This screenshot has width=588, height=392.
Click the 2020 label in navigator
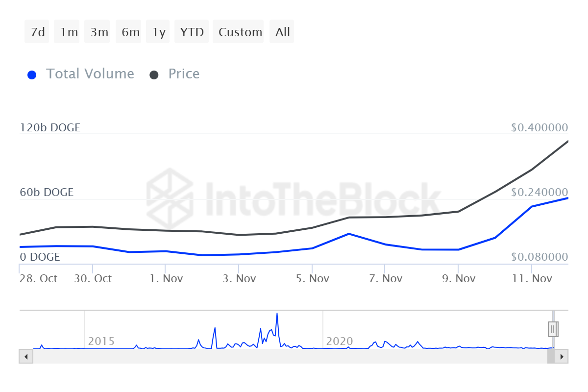[340, 341]
